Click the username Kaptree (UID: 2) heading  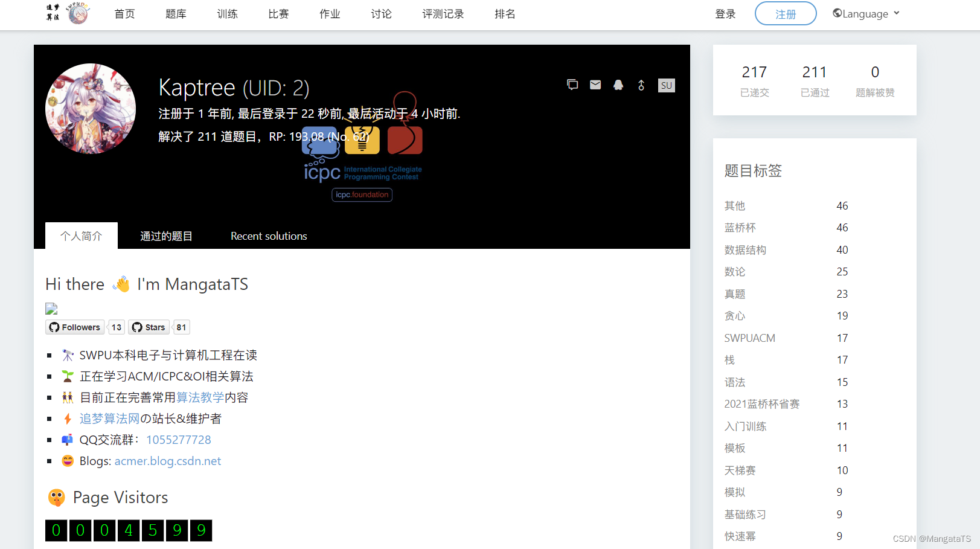coord(234,88)
